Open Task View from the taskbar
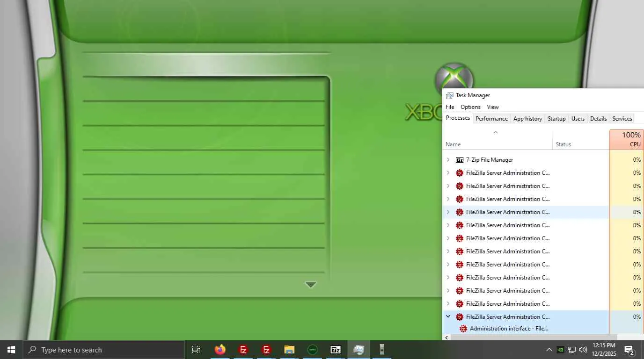Screen dimensions: 644x359 (196, 350)
